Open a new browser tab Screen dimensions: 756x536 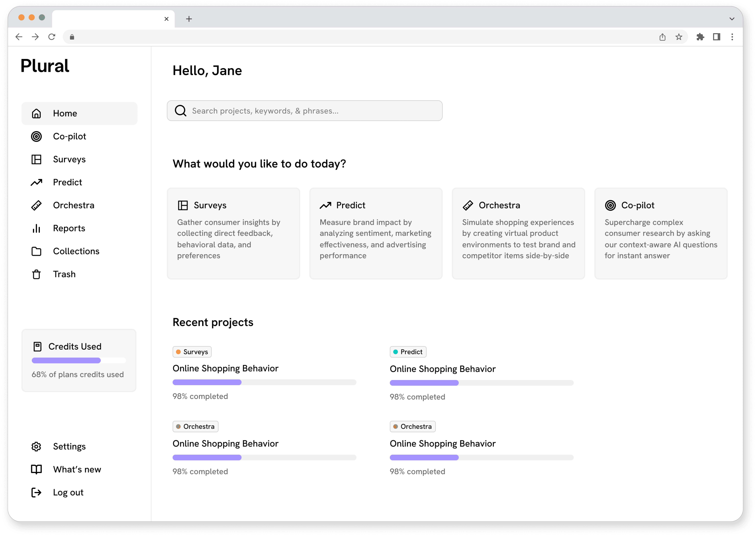[189, 19]
